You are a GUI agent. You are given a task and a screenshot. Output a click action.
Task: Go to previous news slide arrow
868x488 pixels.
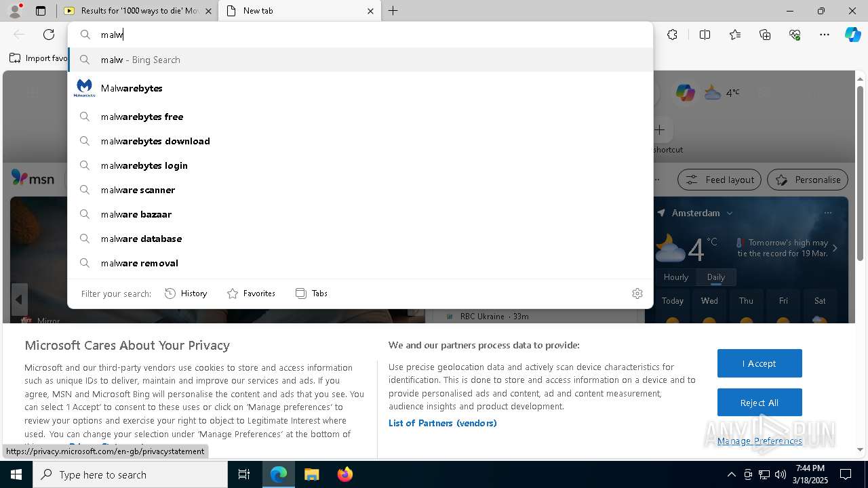pos(19,299)
